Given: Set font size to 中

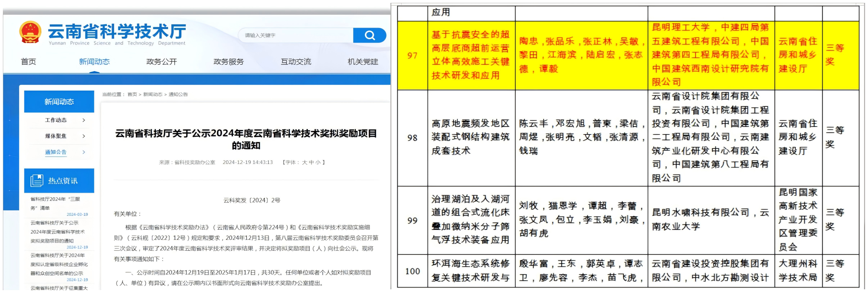Looking at the screenshot, I should (x=311, y=162).
